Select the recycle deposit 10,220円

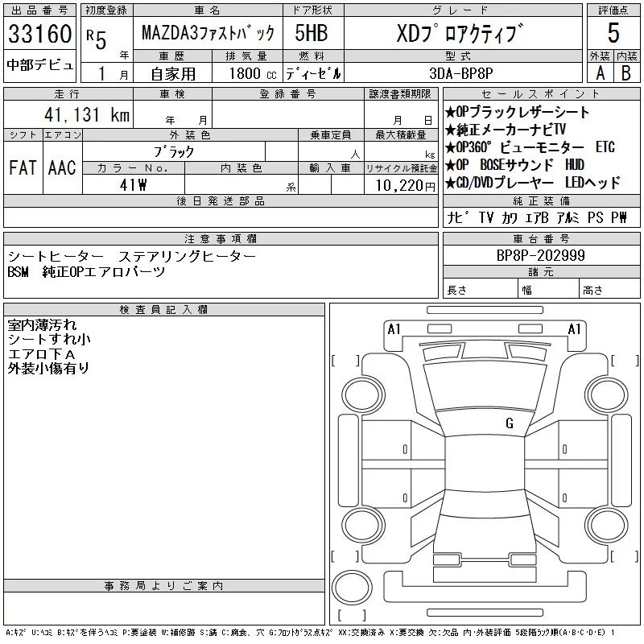point(405,186)
